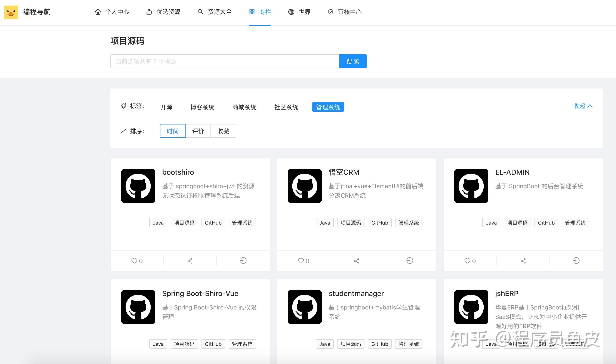616x364 pixels.
Task: Open 悟空CRM with the enter arrow icon
Action: [x=409, y=260]
